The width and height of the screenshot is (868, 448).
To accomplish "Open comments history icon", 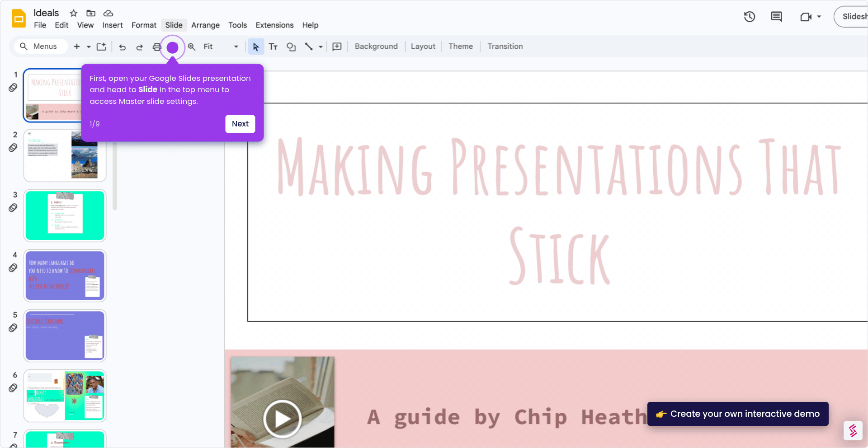I will [x=776, y=17].
